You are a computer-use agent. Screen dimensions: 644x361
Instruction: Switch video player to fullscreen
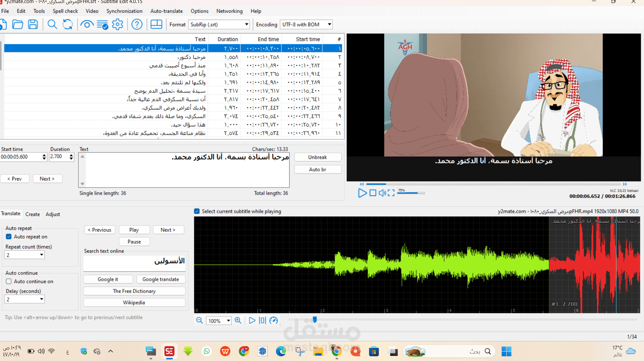click(391, 193)
